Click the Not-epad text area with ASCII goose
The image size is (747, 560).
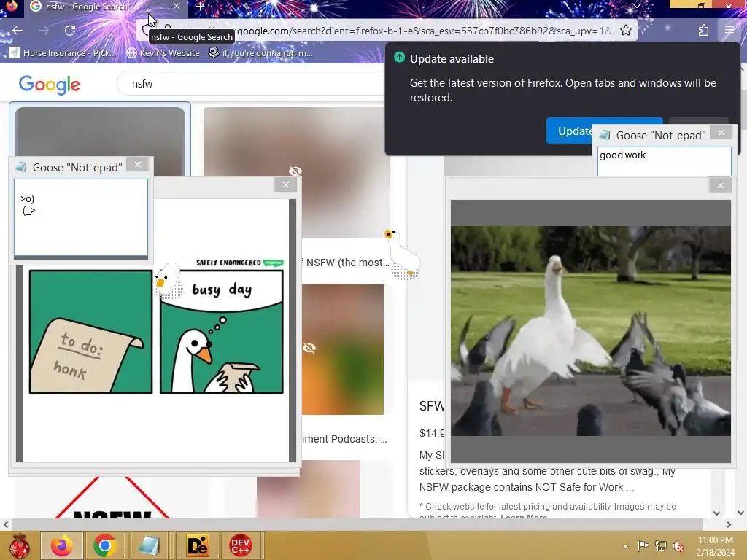coord(81,217)
